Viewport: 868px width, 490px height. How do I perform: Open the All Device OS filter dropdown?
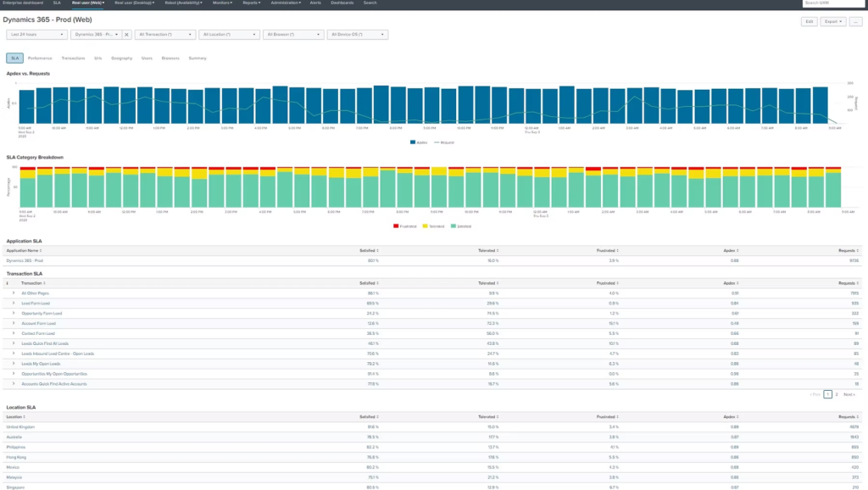(358, 34)
